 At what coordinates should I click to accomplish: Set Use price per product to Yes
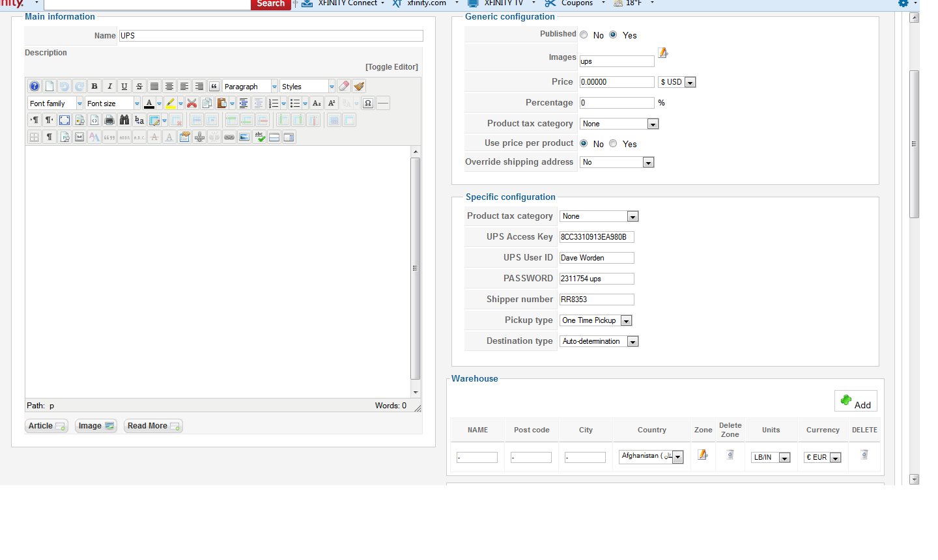(613, 143)
